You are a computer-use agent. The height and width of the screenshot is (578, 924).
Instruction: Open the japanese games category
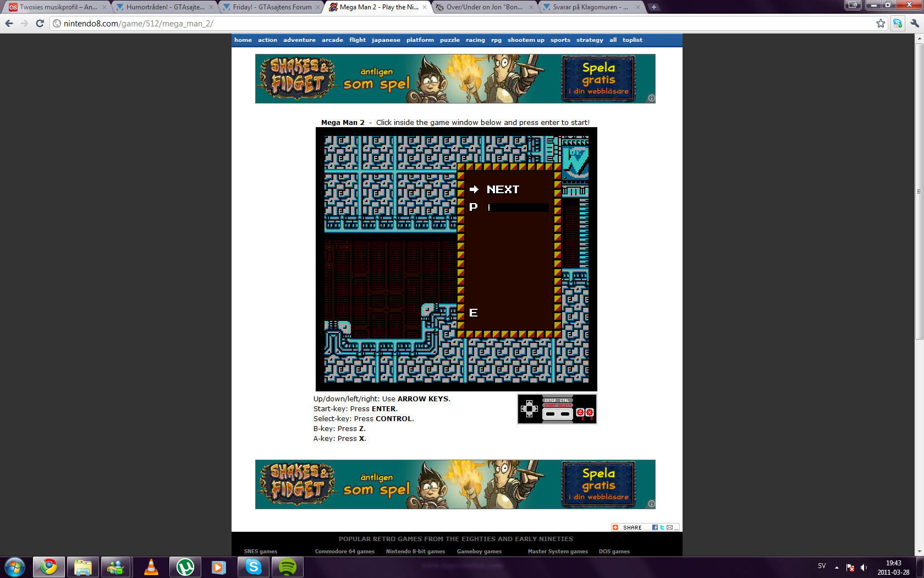(x=386, y=40)
